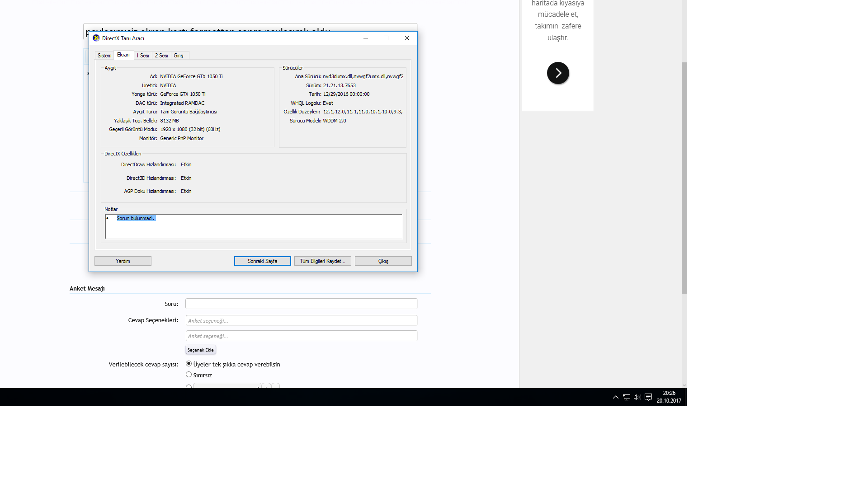
Task: Close the DirectX Tanı Aracı window
Action: click(407, 38)
